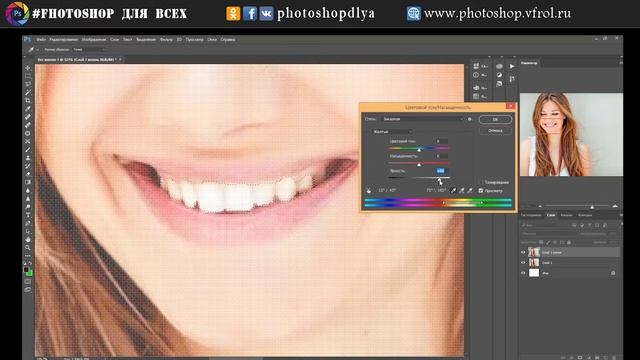640x360 pixels.
Task: Click the zoom-in icon in Navigator
Action: tap(615, 207)
